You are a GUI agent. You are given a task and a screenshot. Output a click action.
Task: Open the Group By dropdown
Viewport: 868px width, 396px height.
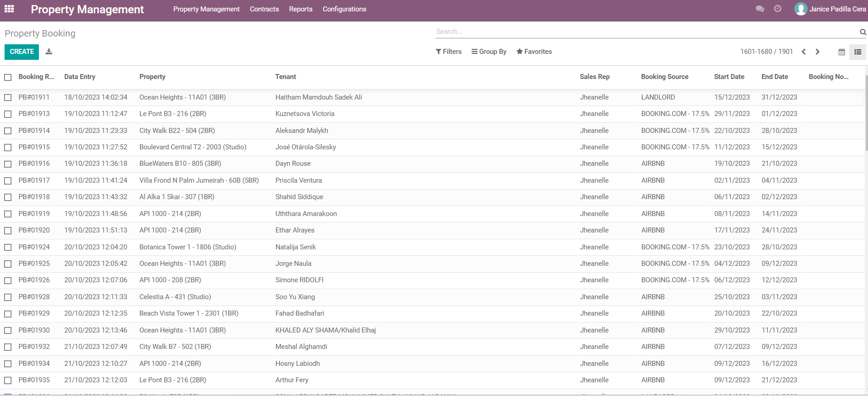pyautogui.click(x=489, y=52)
